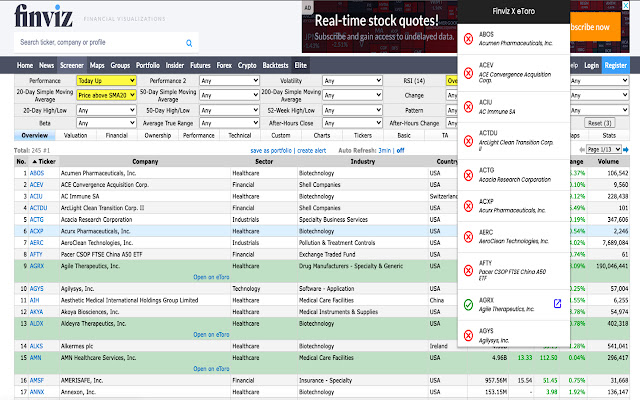Open the 20-Day High/Low dropdown

tap(106, 110)
